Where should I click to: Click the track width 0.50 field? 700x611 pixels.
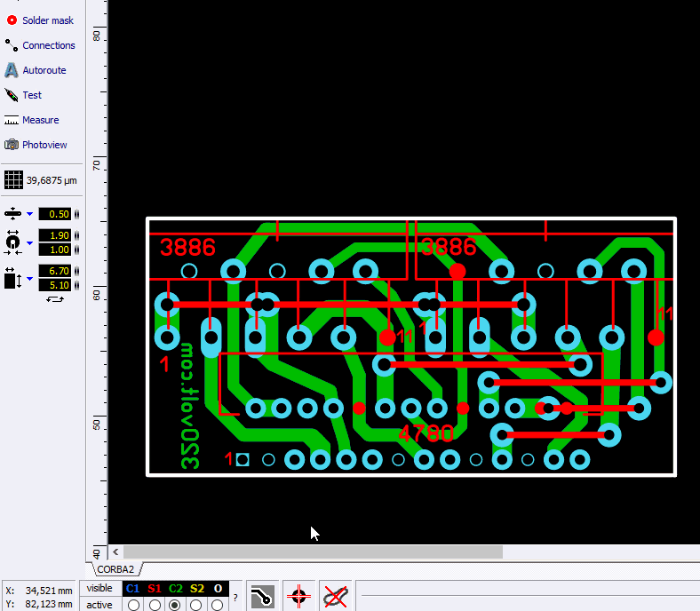(x=55, y=214)
